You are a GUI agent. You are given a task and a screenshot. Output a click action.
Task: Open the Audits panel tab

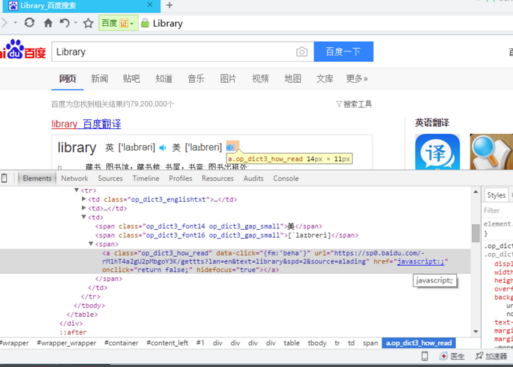click(253, 178)
